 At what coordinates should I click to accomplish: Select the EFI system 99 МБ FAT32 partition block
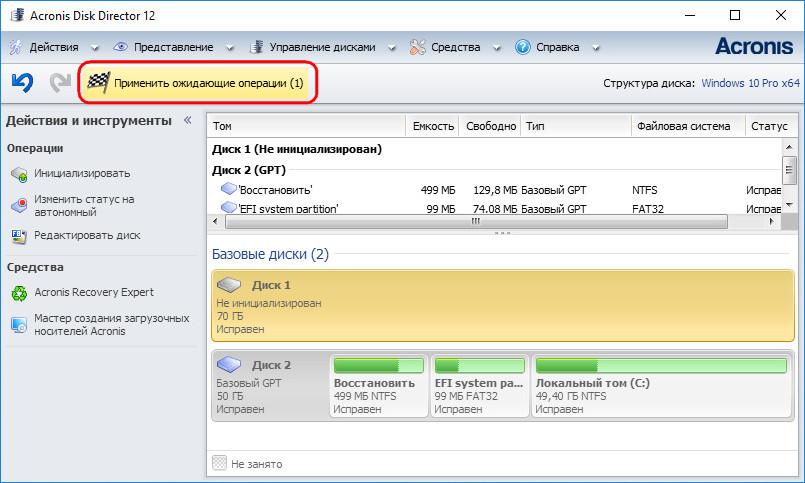pos(480,385)
